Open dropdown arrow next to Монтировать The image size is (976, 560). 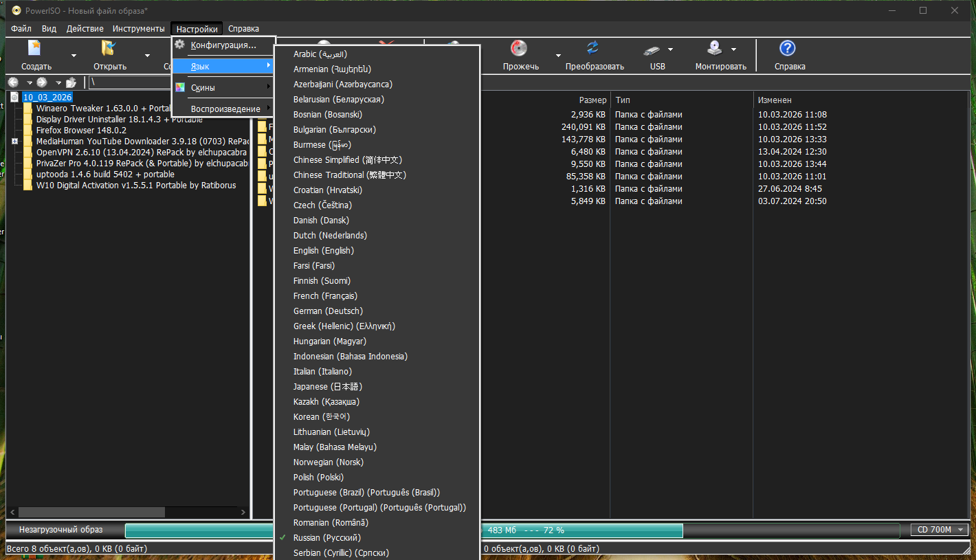[x=734, y=49]
